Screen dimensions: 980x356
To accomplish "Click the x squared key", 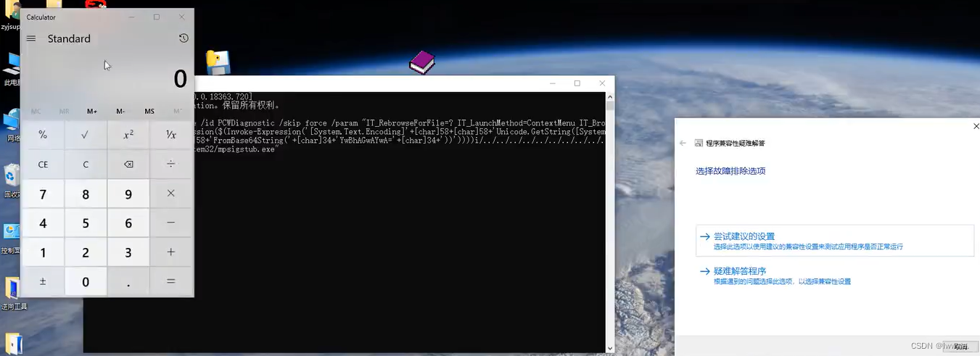I will 128,135.
